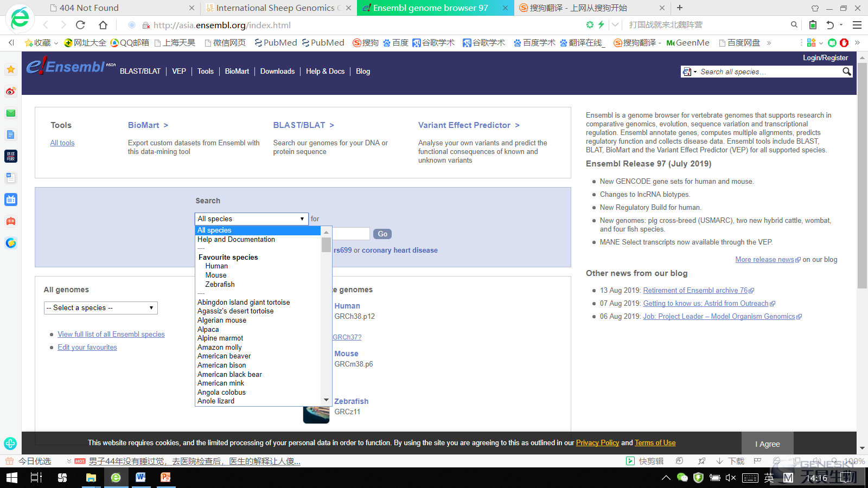
Task: Open View full list of Ensembl species
Action: click(x=111, y=335)
